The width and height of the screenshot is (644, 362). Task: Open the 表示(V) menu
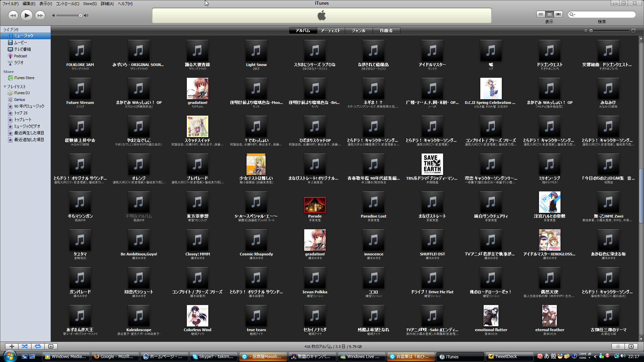point(46,4)
